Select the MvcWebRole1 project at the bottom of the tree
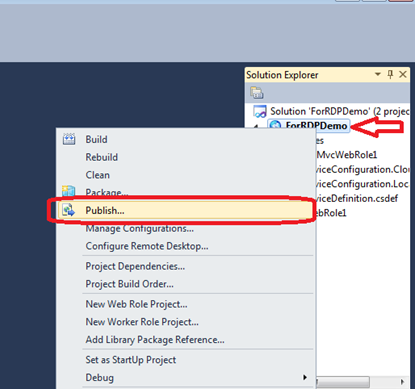Screen dimensions: 415x389 [x=331, y=213]
